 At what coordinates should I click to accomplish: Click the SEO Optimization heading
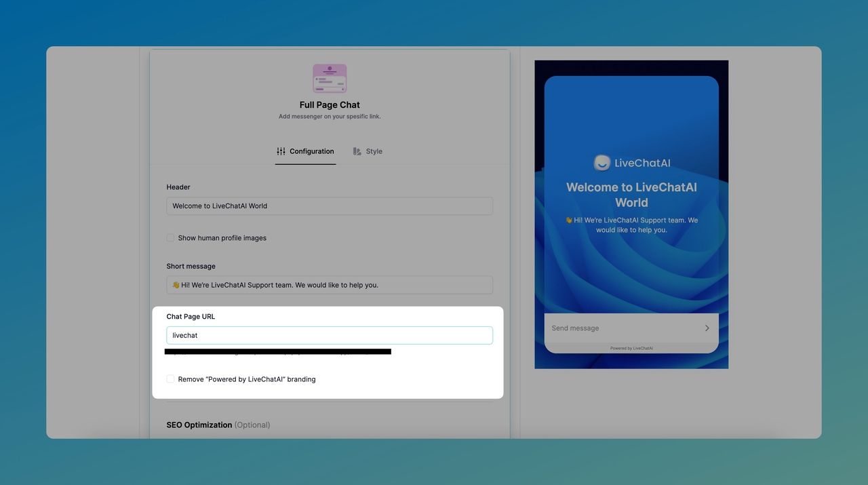point(218,425)
